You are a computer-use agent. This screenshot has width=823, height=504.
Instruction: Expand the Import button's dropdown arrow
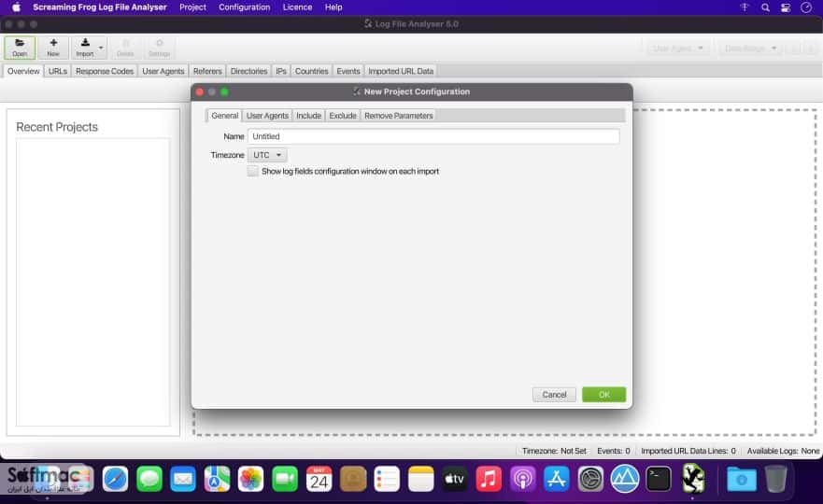pyautogui.click(x=101, y=48)
